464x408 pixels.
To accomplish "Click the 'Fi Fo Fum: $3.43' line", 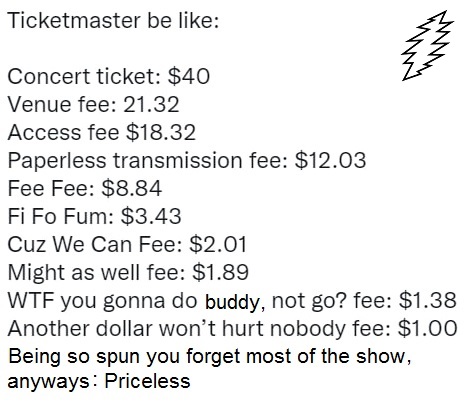I will point(94,216).
